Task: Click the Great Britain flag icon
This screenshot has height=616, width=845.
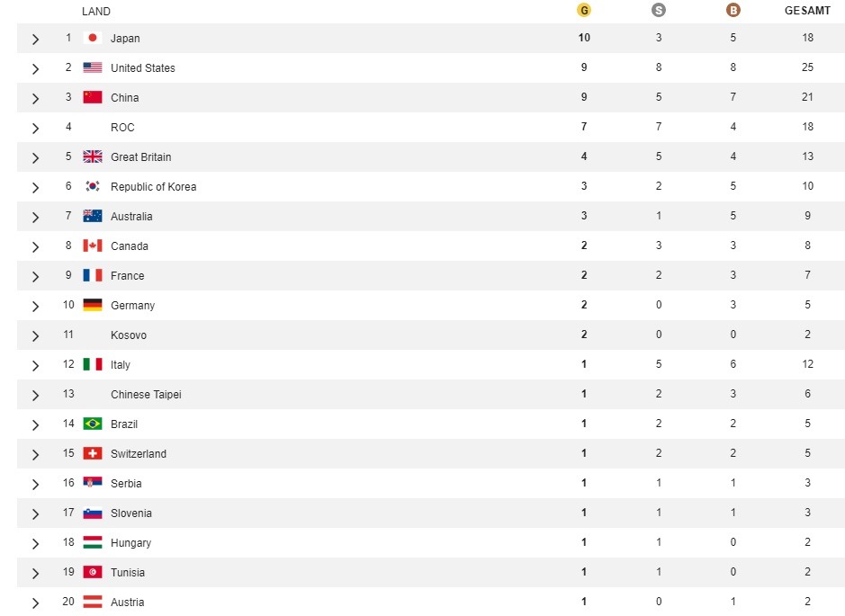Action: pyautogui.click(x=93, y=156)
